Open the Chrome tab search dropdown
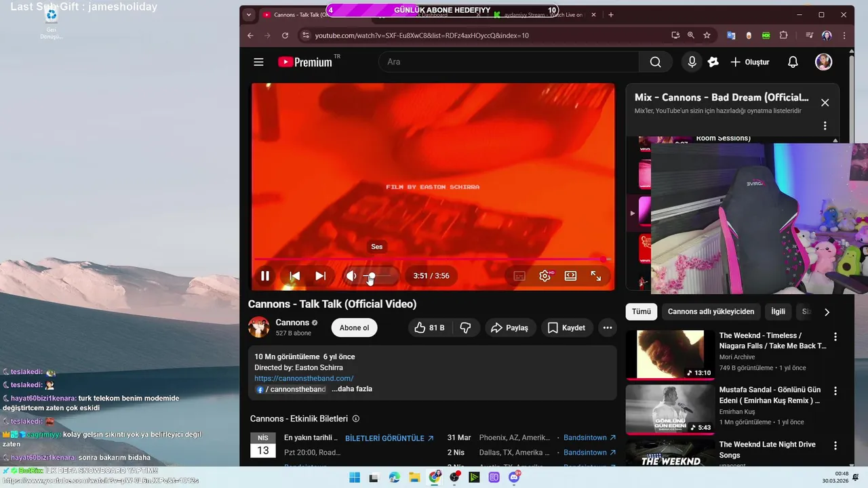Image resolution: width=868 pixels, height=488 pixels. 249,14
